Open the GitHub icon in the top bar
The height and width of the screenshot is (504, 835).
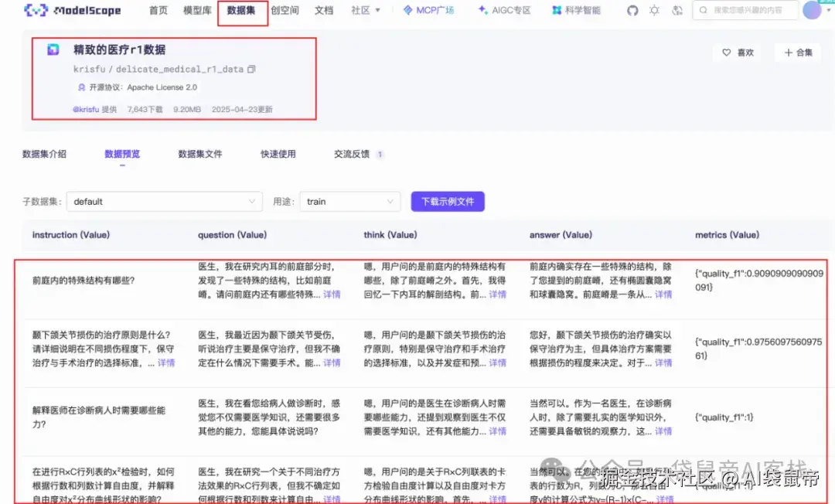coord(632,11)
